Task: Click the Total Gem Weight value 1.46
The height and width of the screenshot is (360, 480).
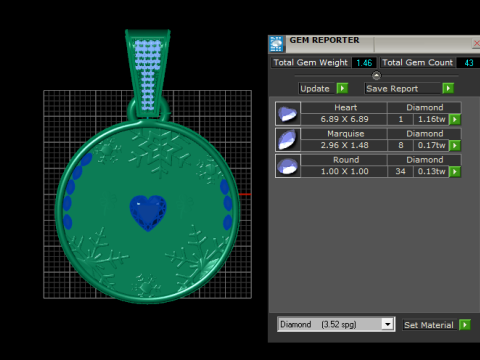Action: coord(364,63)
